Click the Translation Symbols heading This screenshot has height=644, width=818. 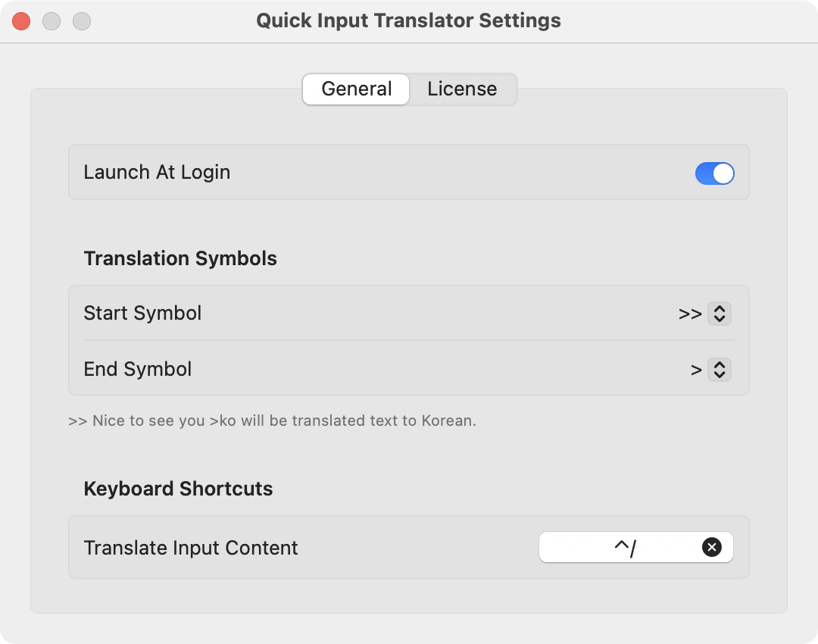point(180,258)
